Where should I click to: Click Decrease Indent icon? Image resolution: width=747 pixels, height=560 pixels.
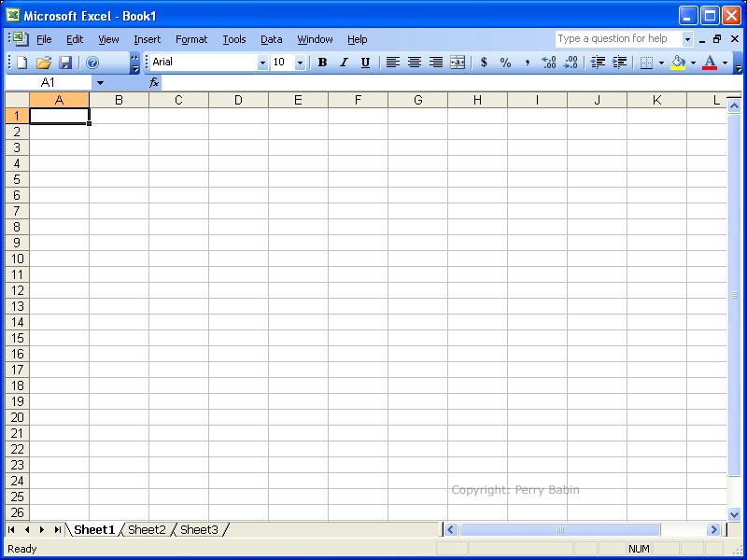[598, 63]
